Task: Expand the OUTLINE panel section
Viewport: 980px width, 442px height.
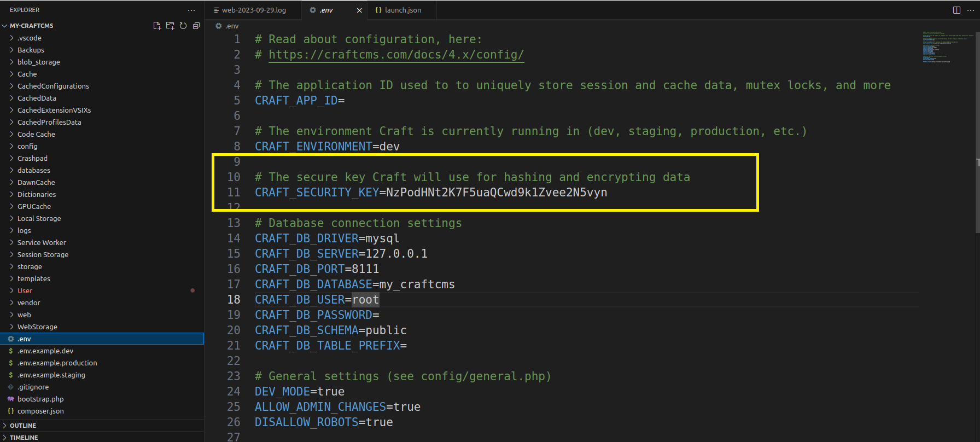Action: click(x=102, y=425)
